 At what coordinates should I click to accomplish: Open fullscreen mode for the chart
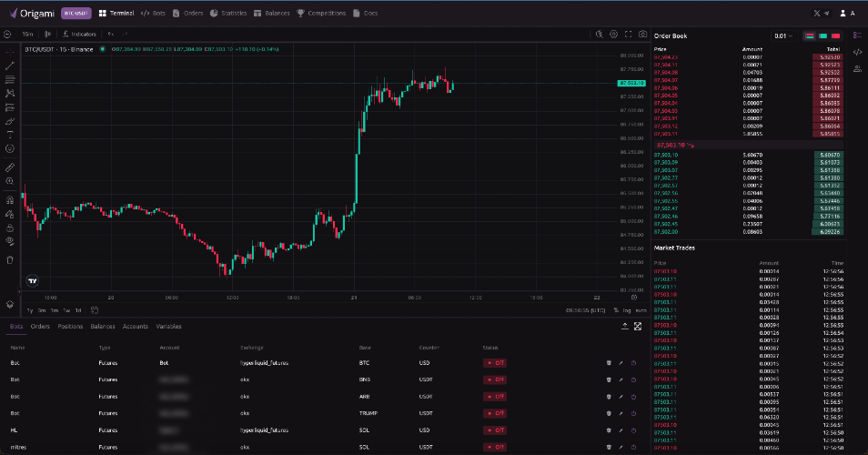click(x=629, y=35)
